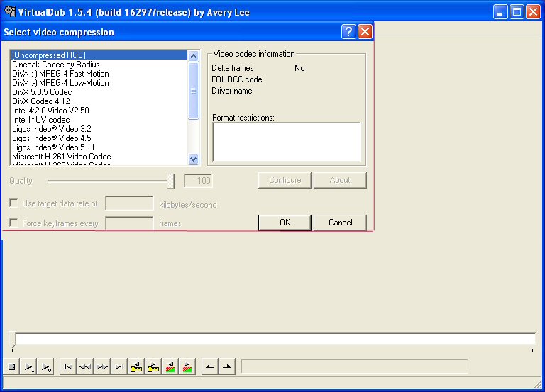Viewport: 545px width, 392px height.
Task: Click Cancel in compression dialog
Action: coord(340,223)
